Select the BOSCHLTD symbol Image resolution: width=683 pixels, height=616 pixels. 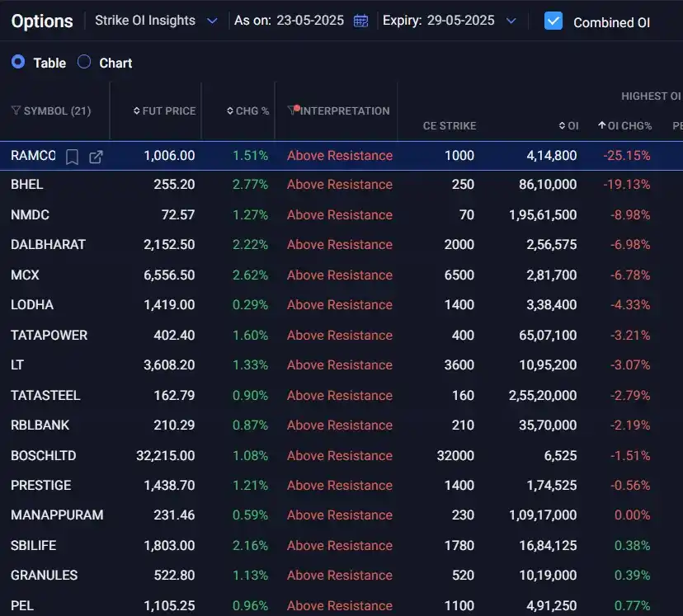point(44,455)
